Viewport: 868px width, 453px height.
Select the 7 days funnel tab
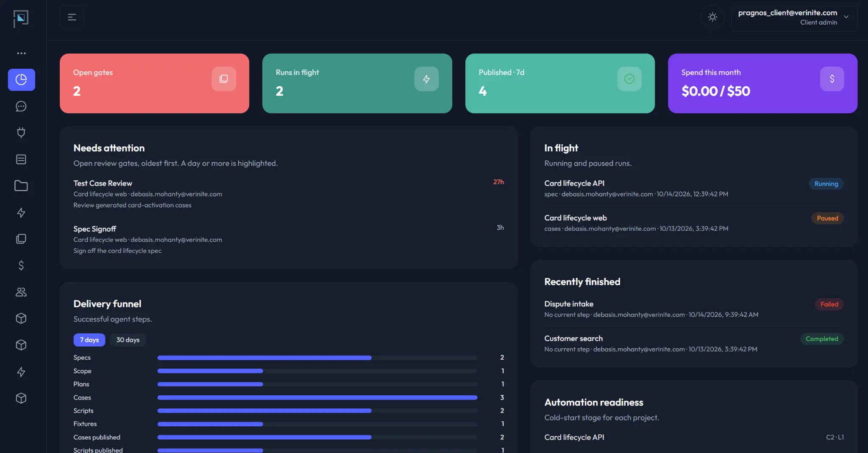(x=89, y=340)
